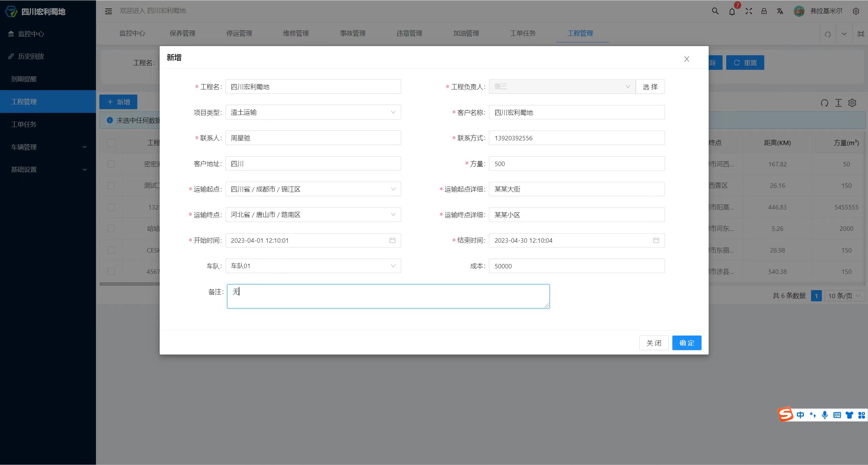Viewport: 868px width, 465px height.
Task: Tick checkbox of row with distance 167.82
Action: click(111, 164)
